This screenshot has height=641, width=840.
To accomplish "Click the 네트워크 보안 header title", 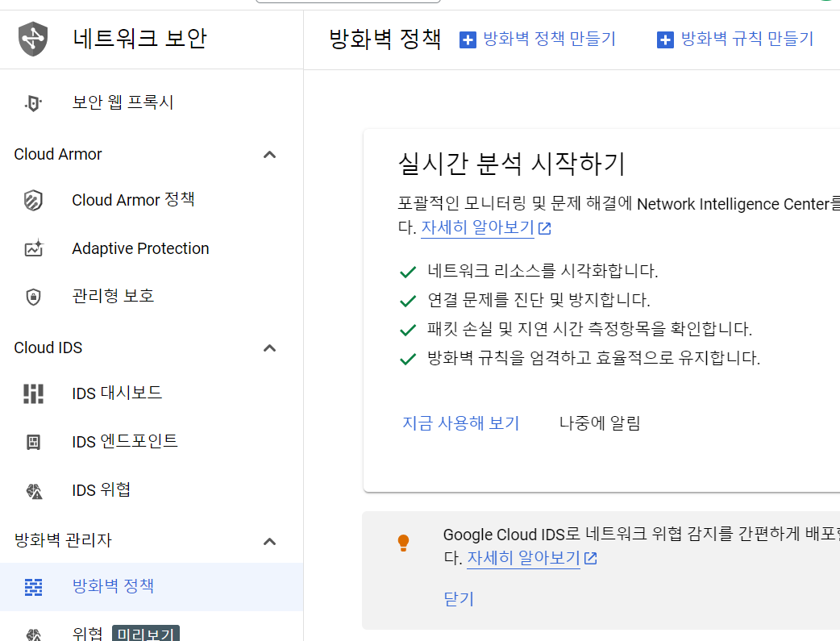I will (139, 39).
